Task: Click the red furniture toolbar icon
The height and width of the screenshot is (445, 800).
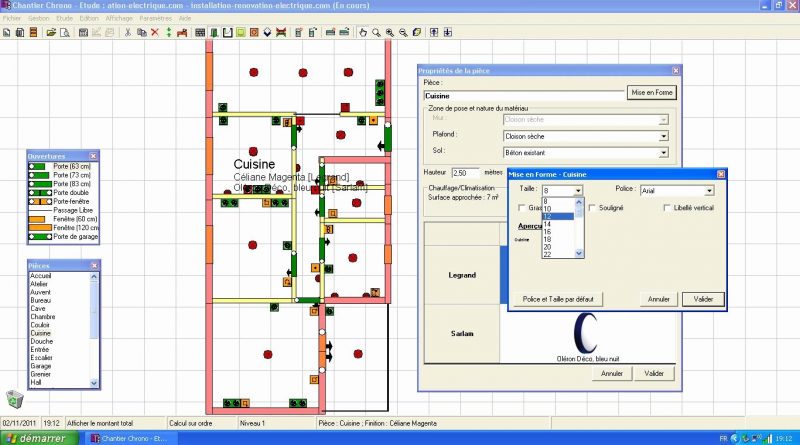Action: pyautogui.click(x=182, y=32)
